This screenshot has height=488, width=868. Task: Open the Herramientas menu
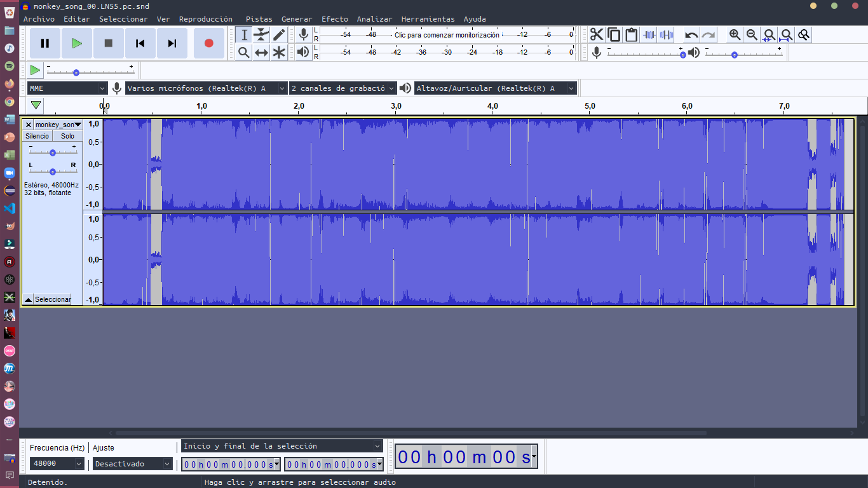pos(428,19)
